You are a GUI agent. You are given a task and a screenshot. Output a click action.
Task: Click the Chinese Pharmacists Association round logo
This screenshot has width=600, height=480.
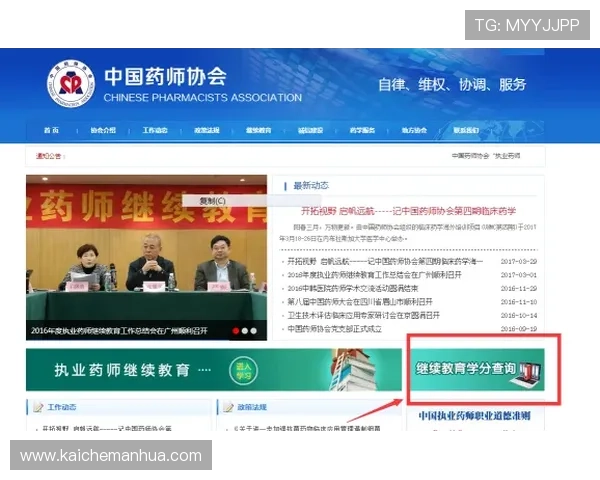click(x=71, y=83)
